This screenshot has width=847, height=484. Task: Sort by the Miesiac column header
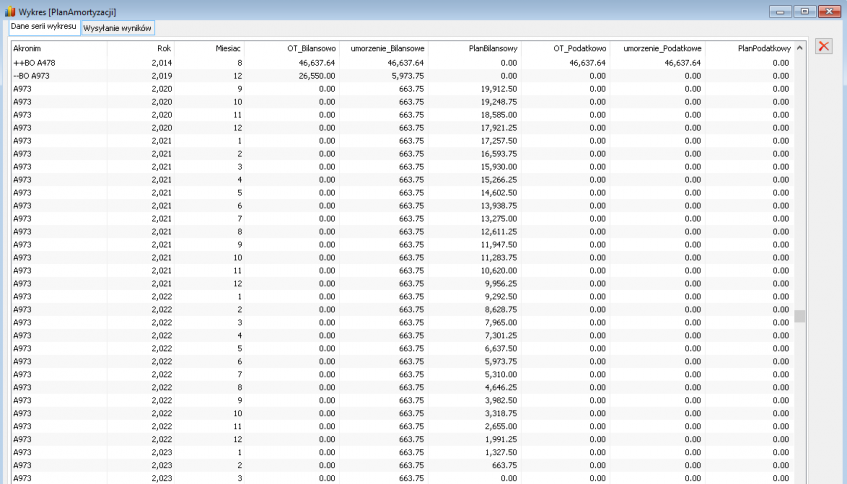(x=209, y=49)
